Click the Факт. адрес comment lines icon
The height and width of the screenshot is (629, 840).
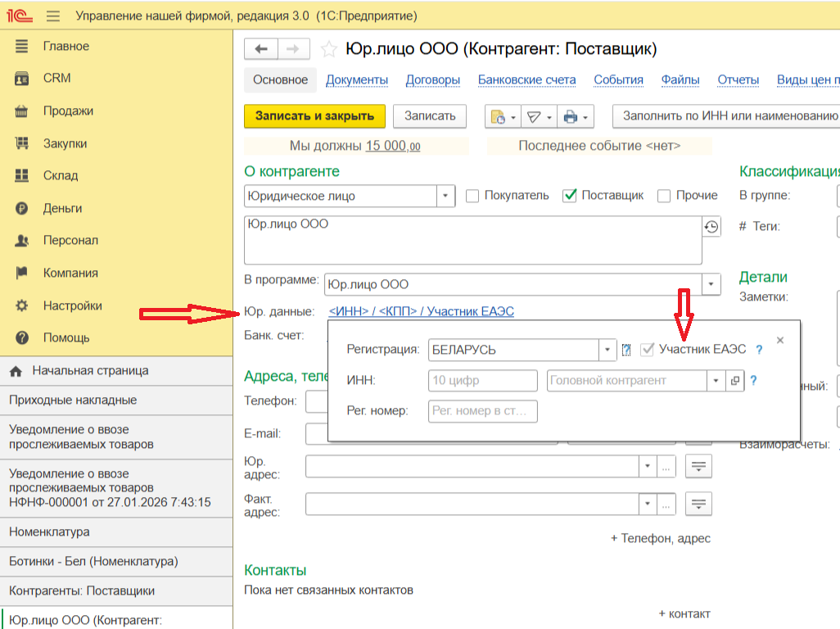coord(698,504)
